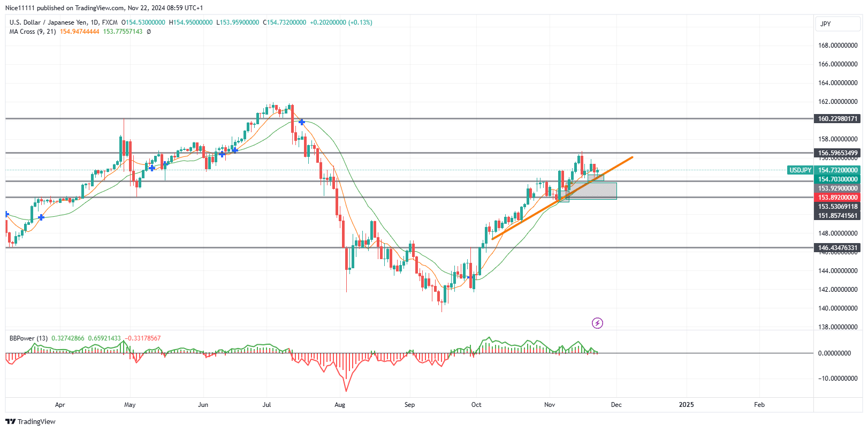Click the low price L153.95900000

(238, 22)
